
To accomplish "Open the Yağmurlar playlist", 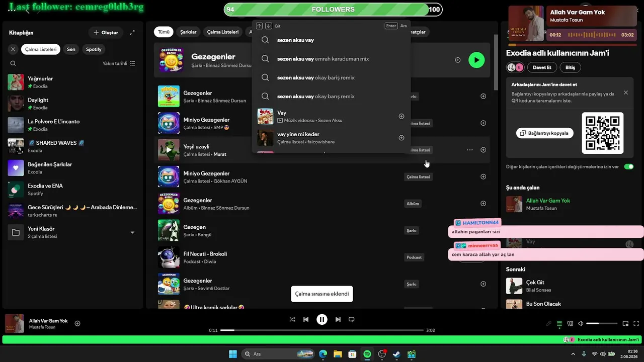I will tap(73, 82).
